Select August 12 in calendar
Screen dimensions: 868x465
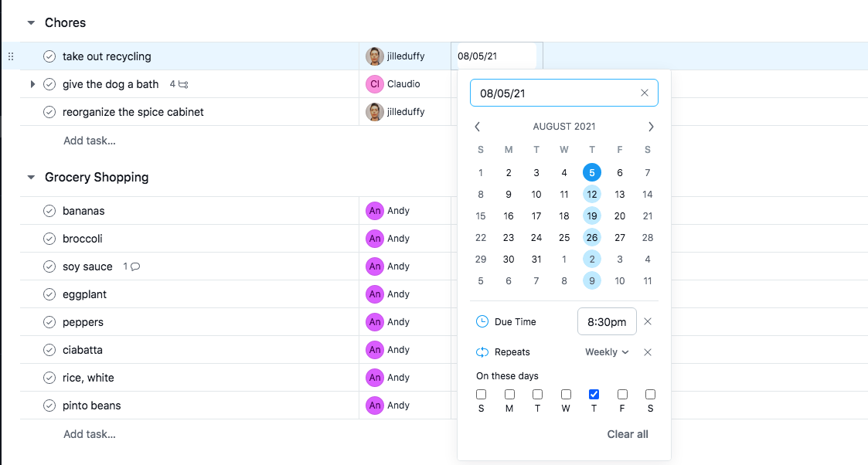click(x=592, y=194)
